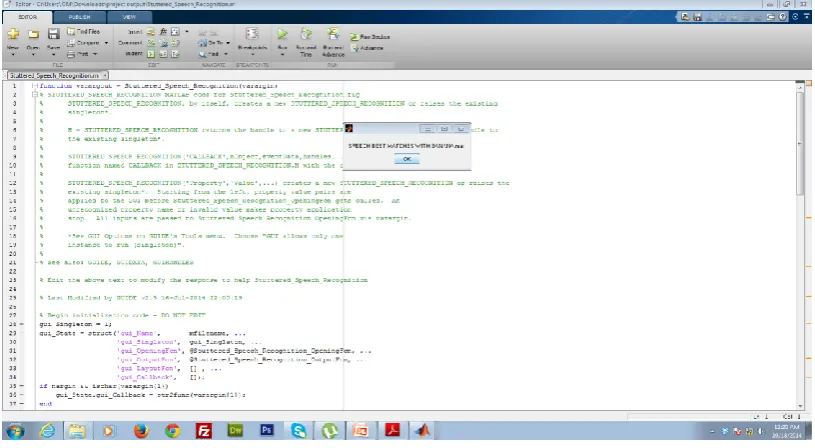
Task: Click the scroll up arrow in editor
Action: [x=800, y=87]
